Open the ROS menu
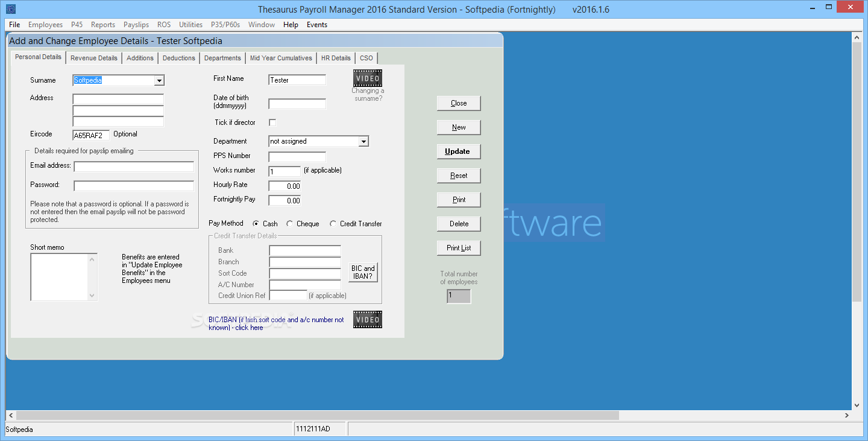868x441 pixels. coord(164,25)
